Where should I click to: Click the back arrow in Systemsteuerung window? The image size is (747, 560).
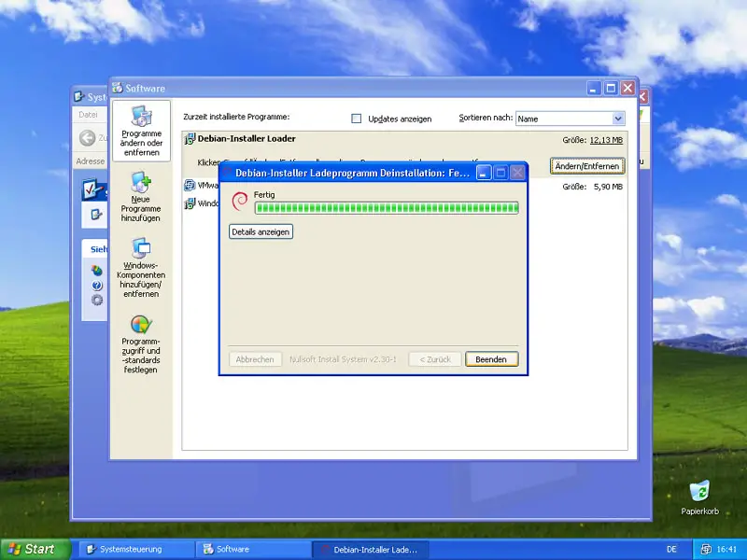(87, 138)
